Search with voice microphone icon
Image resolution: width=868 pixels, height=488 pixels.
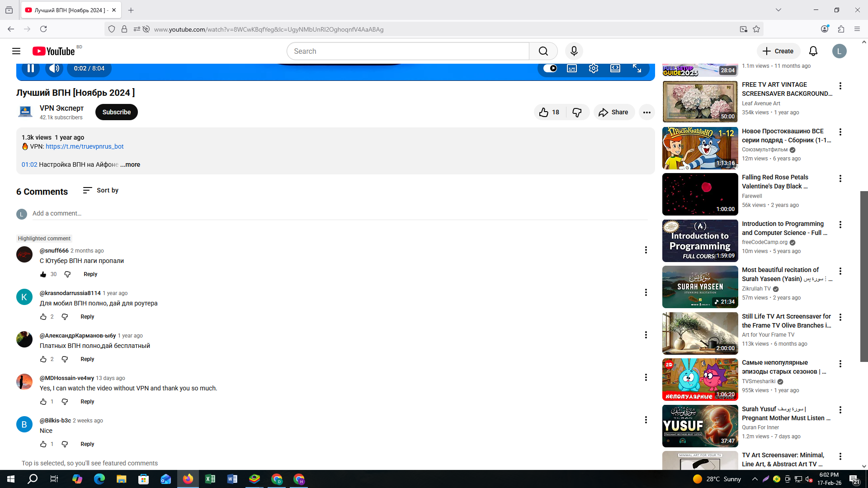(574, 51)
